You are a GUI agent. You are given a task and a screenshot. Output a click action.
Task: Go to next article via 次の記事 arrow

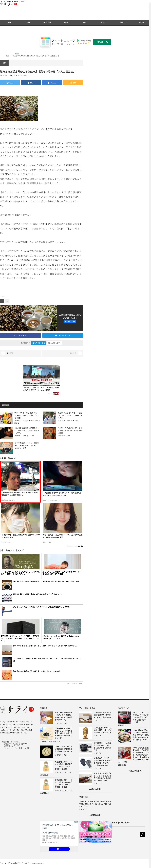80,353
